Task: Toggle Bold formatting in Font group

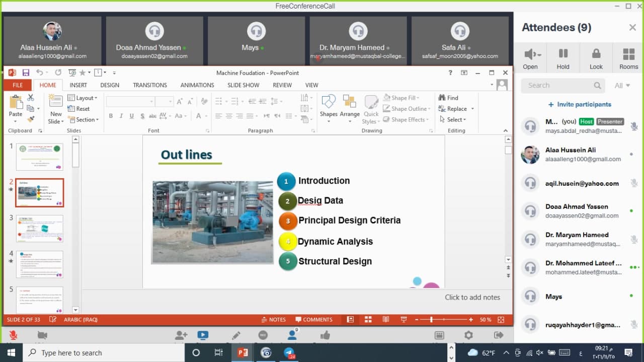Action: tap(111, 116)
